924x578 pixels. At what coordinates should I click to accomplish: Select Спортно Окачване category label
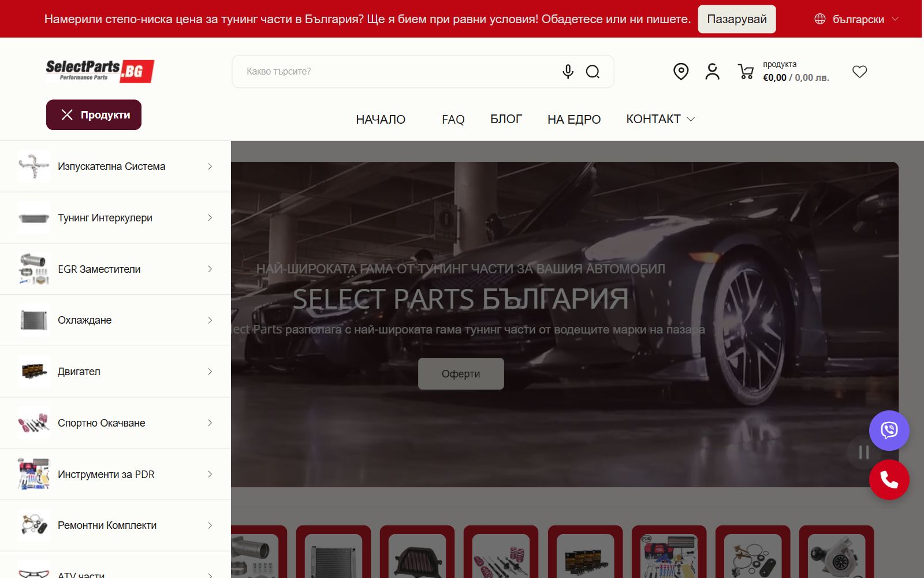click(102, 423)
